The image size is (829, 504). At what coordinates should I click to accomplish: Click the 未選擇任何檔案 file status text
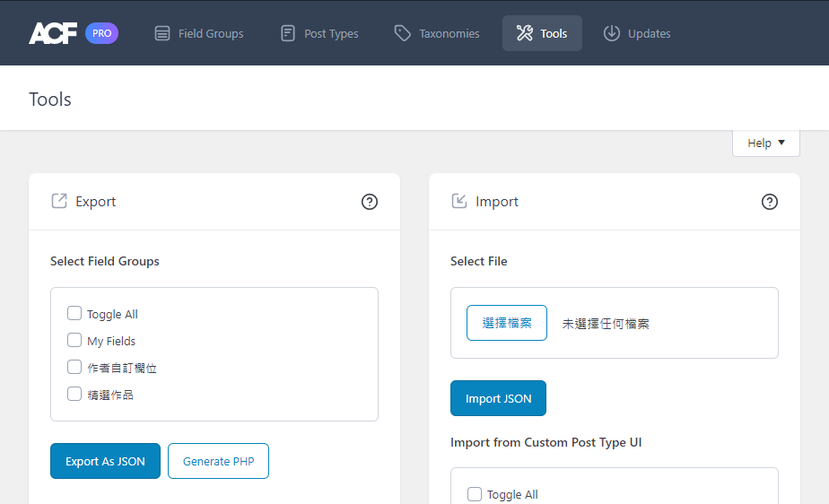[606, 324]
